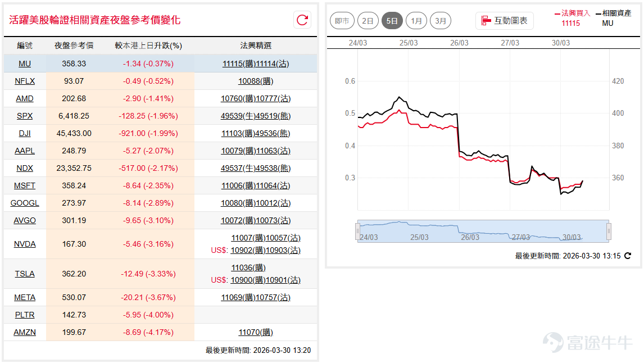The image size is (644, 363).
Task: Grab the right navigator range handle
Action: (609, 231)
